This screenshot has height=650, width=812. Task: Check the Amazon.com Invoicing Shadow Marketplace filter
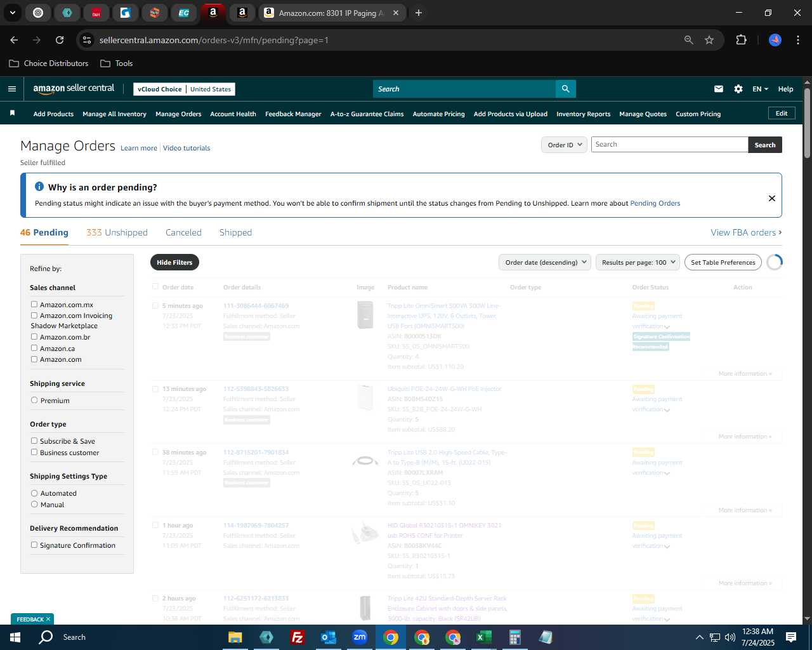coord(34,315)
